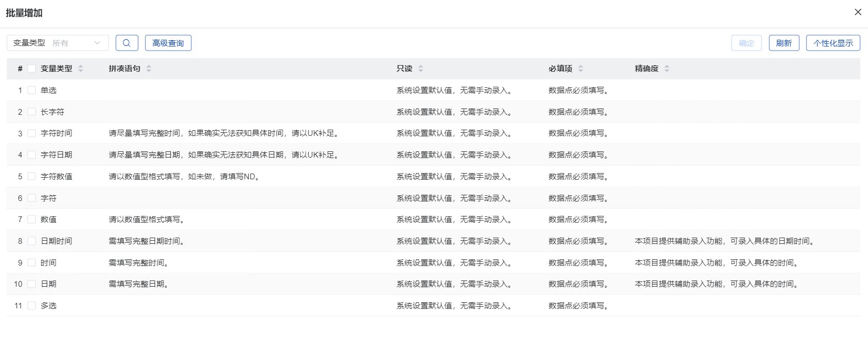Image resolution: width=868 pixels, height=343 pixels.
Task: Sort by 拼凑语句 column arrows
Action: coord(149,69)
